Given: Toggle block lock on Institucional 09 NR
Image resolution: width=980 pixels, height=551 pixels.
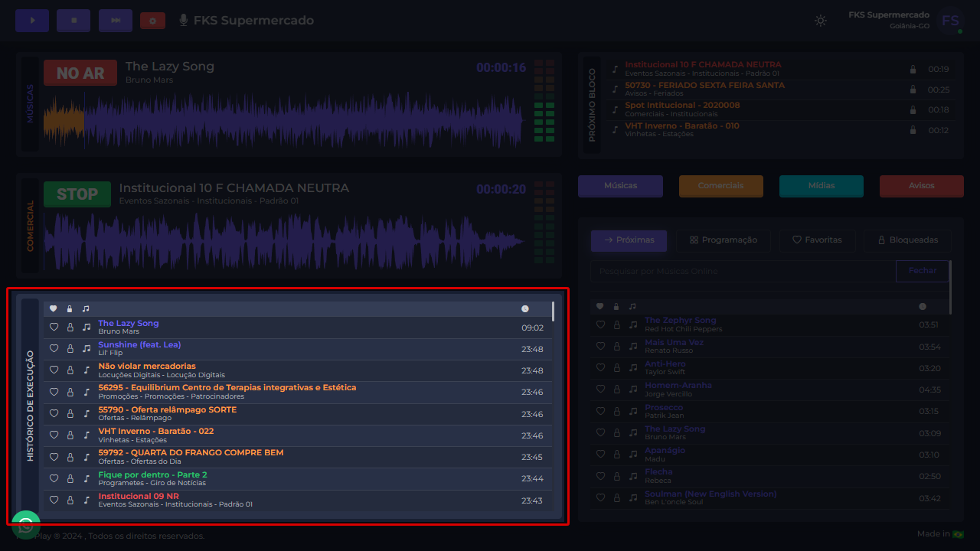Looking at the screenshot, I should [70, 500].
